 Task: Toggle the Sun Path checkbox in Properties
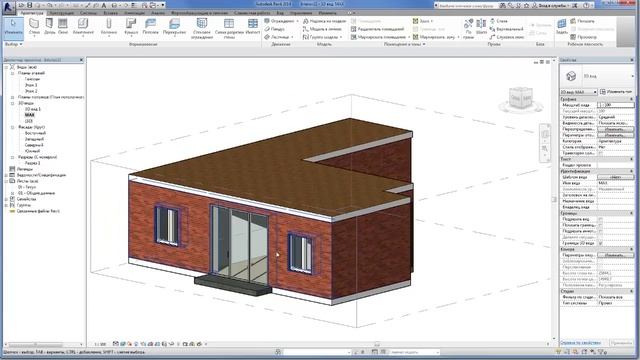pyautogui.click(x=600, y=153)
